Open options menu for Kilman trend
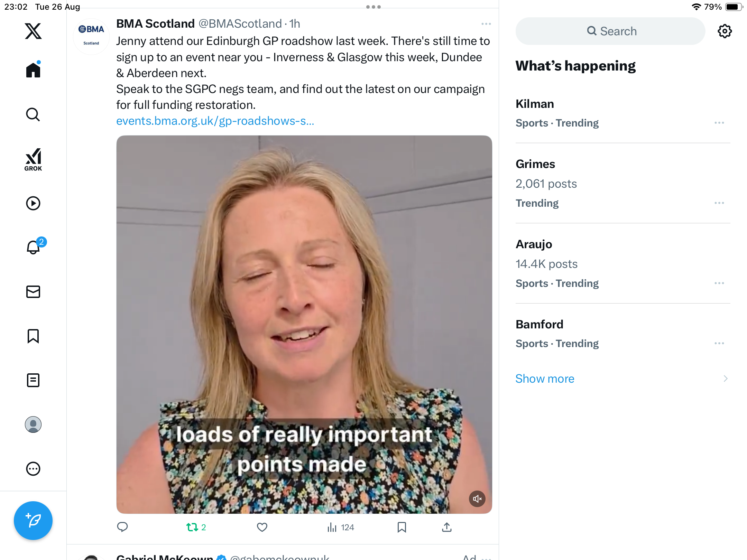Viewport: 747px width, 560px height. (x=719, y=123)
